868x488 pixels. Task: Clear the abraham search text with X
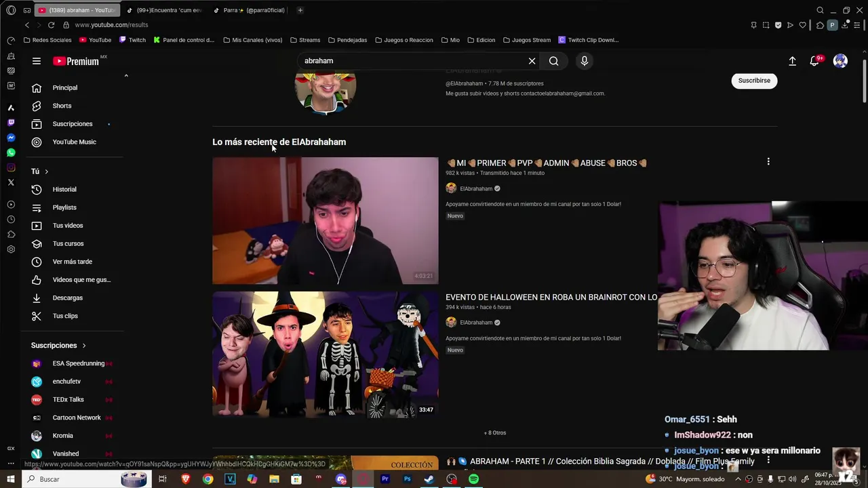pyautogui.click(x=532, y=61)
